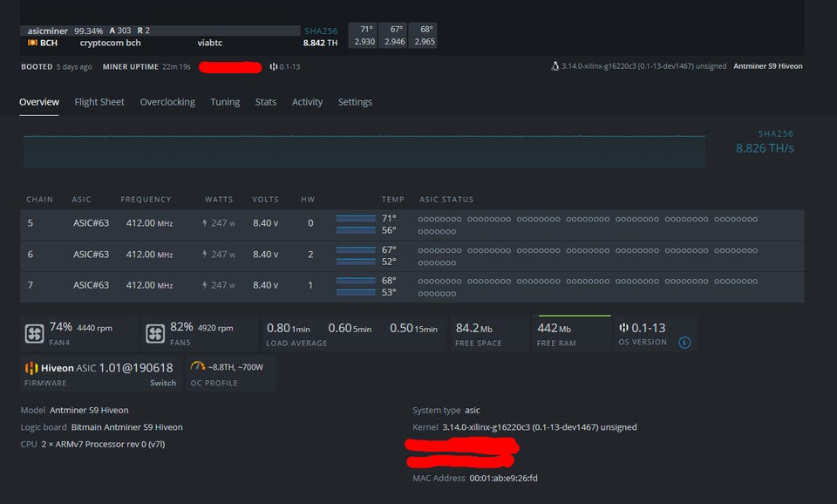Click the BCH coin icon

[32, 43]
